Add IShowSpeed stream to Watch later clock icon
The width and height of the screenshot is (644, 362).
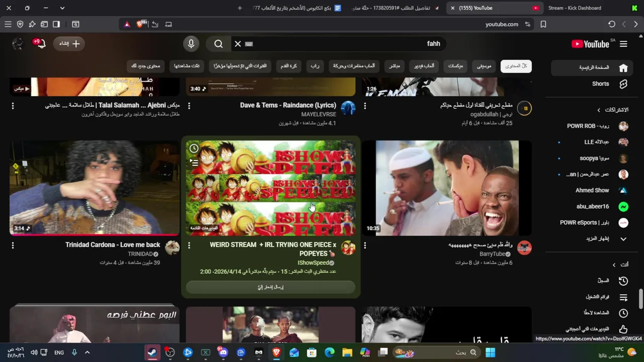194,149
